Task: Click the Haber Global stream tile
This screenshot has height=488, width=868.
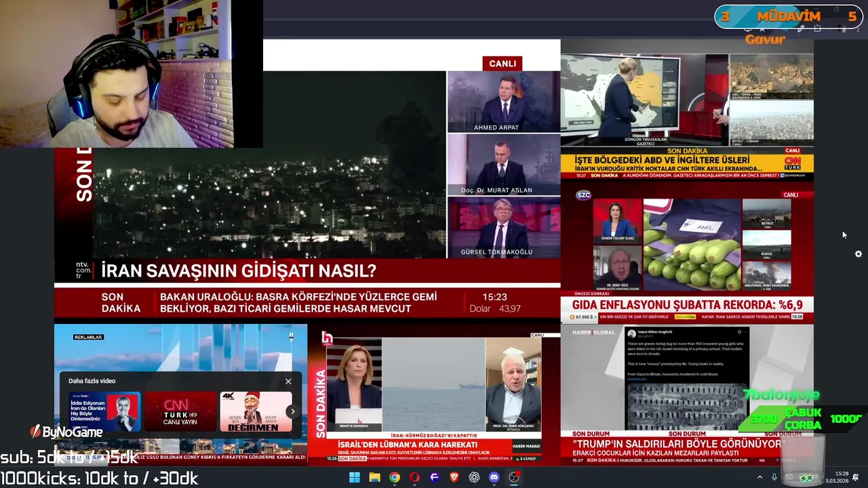Action: [x=687, y=396]
